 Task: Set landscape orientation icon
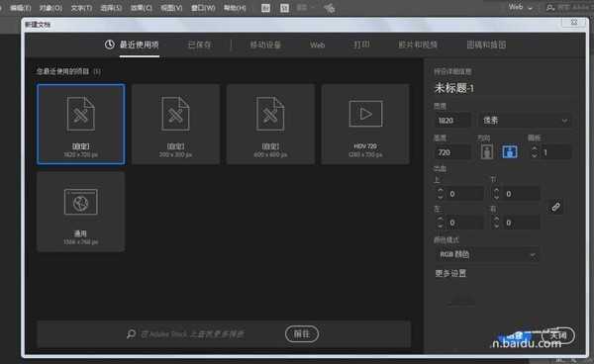click(510, 152)
